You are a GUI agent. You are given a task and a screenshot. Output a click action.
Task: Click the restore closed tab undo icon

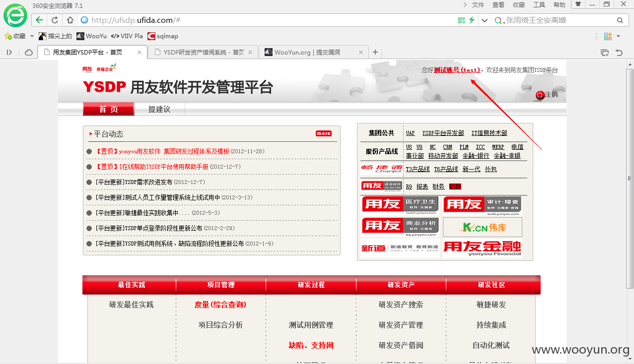pyautogui.click(x=619, y=52)
